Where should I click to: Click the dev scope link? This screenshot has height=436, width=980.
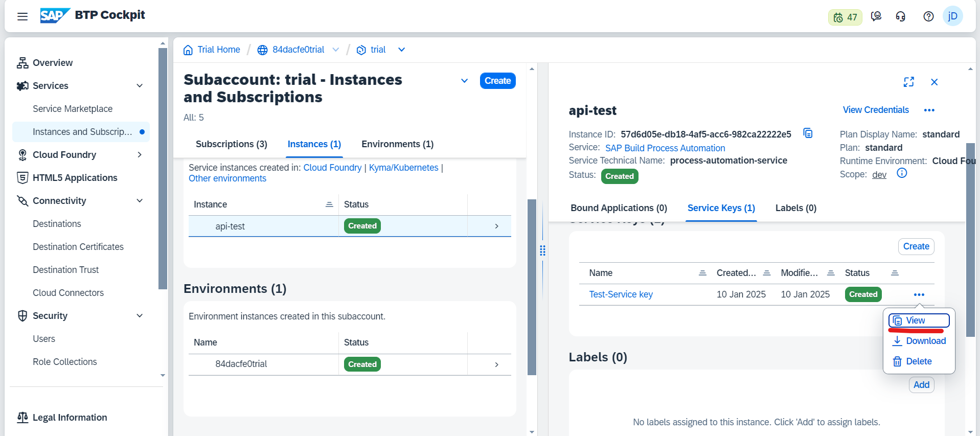click(x=879, y=175)
